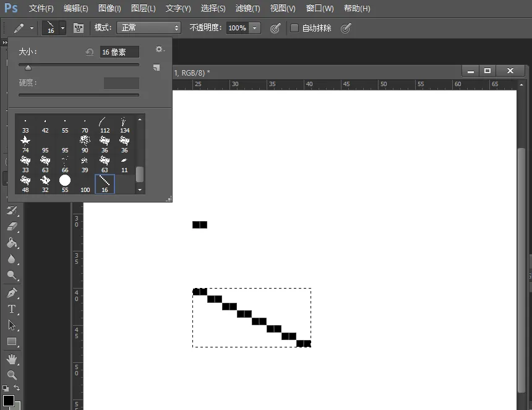This screenshot has height=410, width=532.
Task: Select the brush preset labeled 134
Action: point(124,125)
